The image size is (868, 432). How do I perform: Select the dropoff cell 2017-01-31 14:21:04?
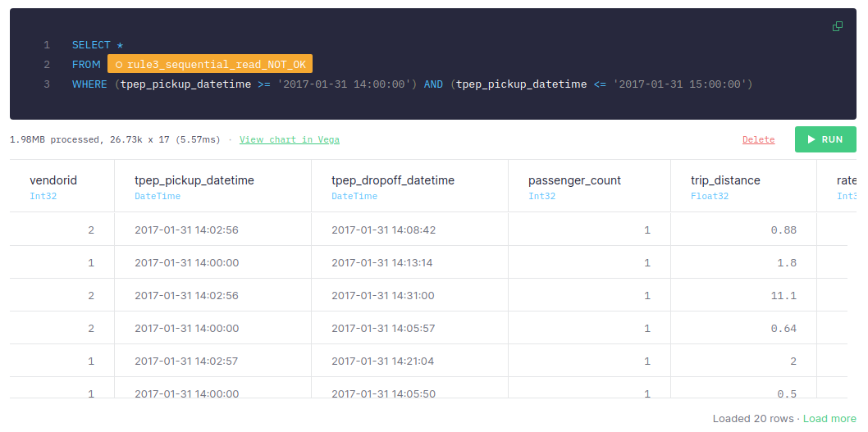point(383,361)
